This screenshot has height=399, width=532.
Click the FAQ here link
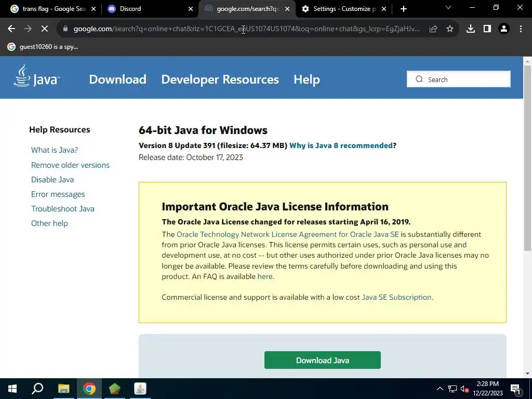pyautogui.click(x=265, y=276)
